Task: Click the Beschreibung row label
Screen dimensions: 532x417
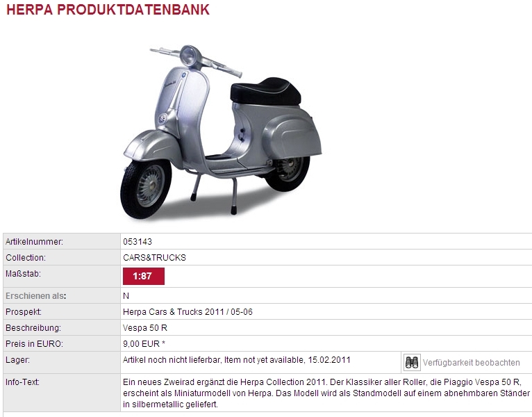Action: (33, 328)
